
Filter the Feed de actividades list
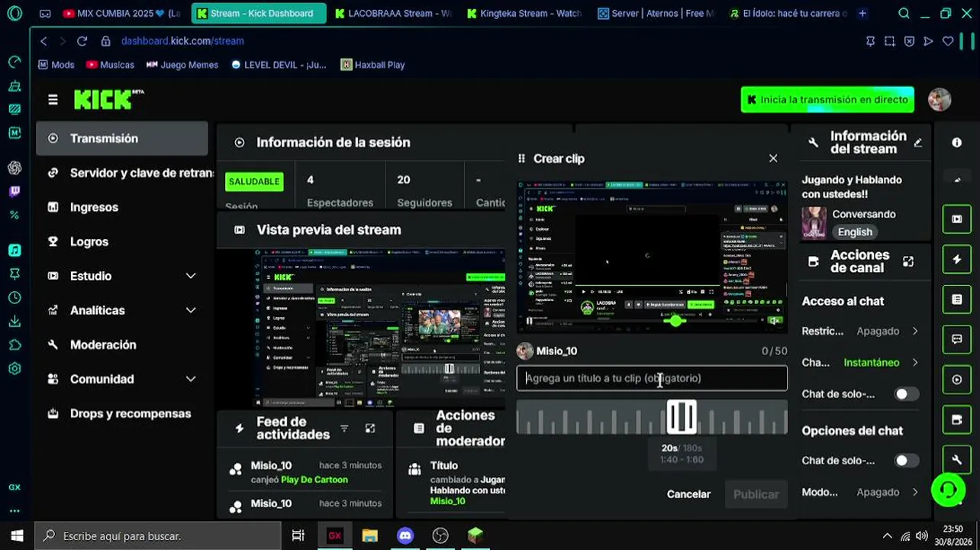[x=344, y=429]
